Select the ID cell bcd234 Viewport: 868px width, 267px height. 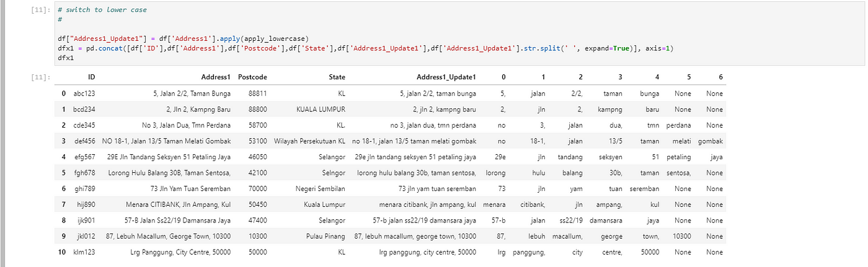point(84,110)
